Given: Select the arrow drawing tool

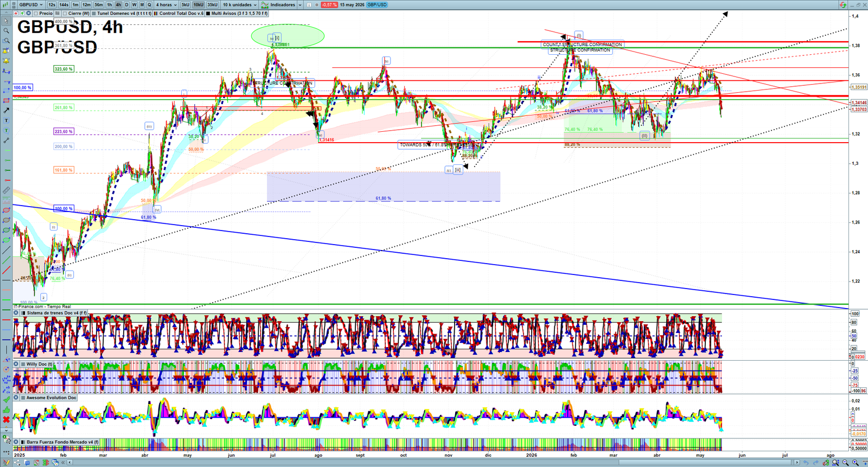Looking at the screenshot, I should click(7, 111).
